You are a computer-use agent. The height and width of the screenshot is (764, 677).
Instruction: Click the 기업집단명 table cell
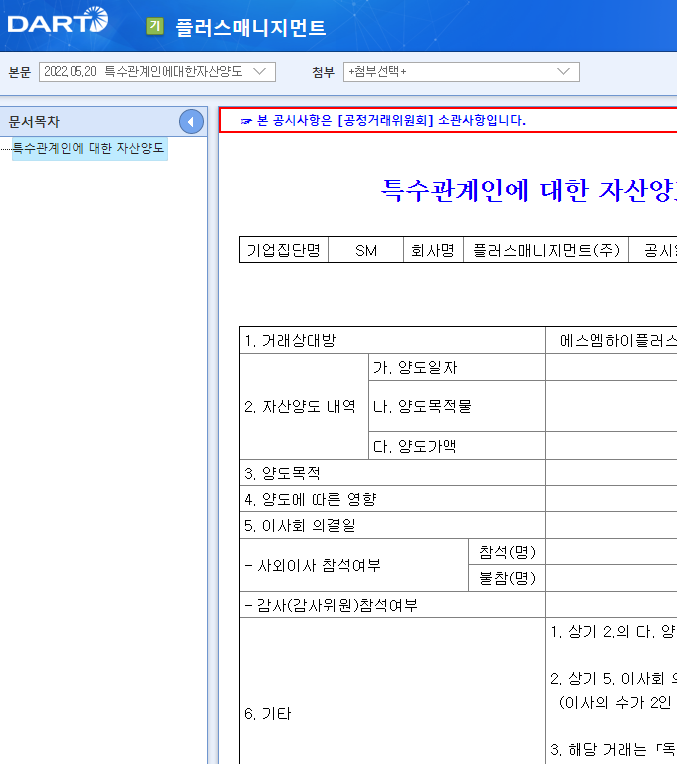pos(284,250)
